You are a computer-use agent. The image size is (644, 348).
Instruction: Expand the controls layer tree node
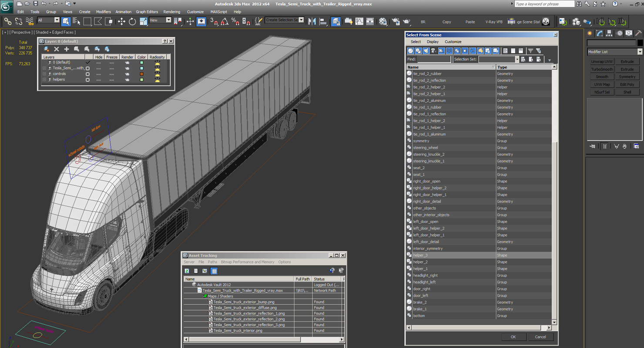coord(44,74)
